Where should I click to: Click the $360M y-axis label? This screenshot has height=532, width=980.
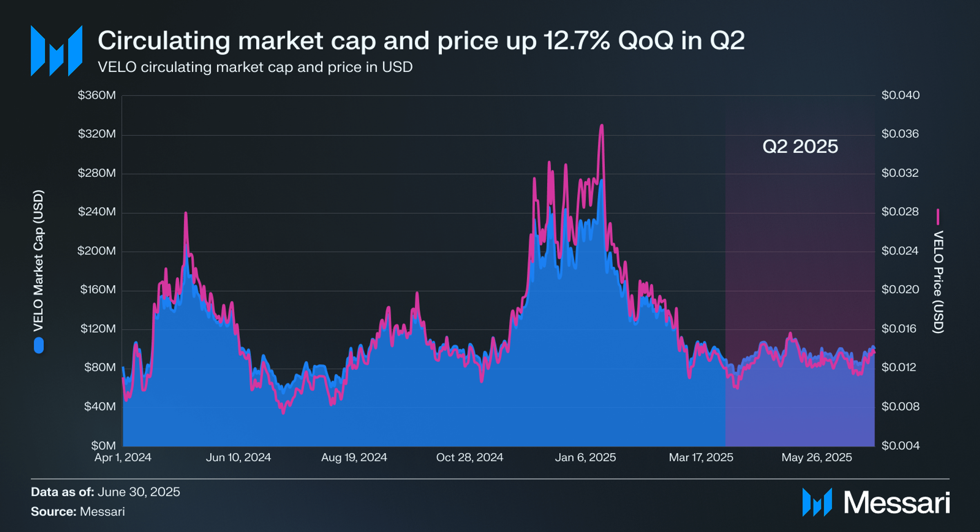[97, 95]
